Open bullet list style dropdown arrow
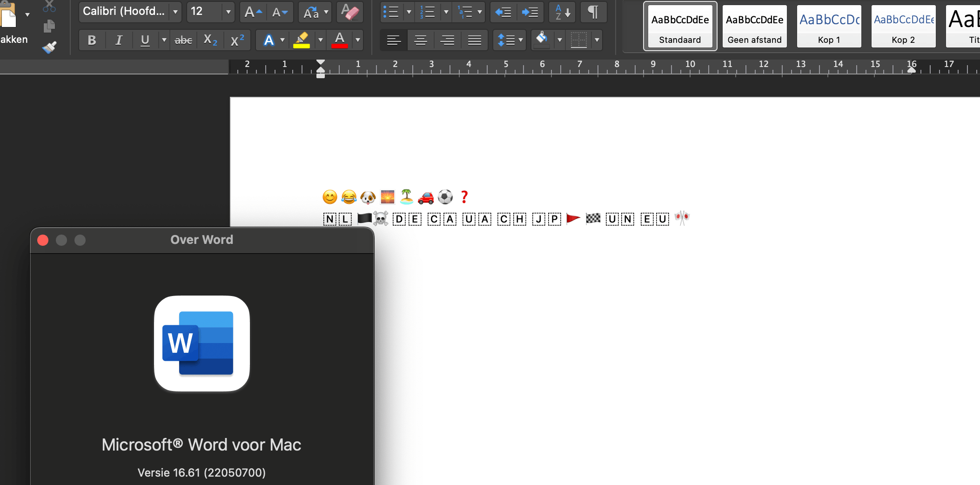Image resolution: width=980 pixels, height=485 pixels. click(x=409, y=12)
